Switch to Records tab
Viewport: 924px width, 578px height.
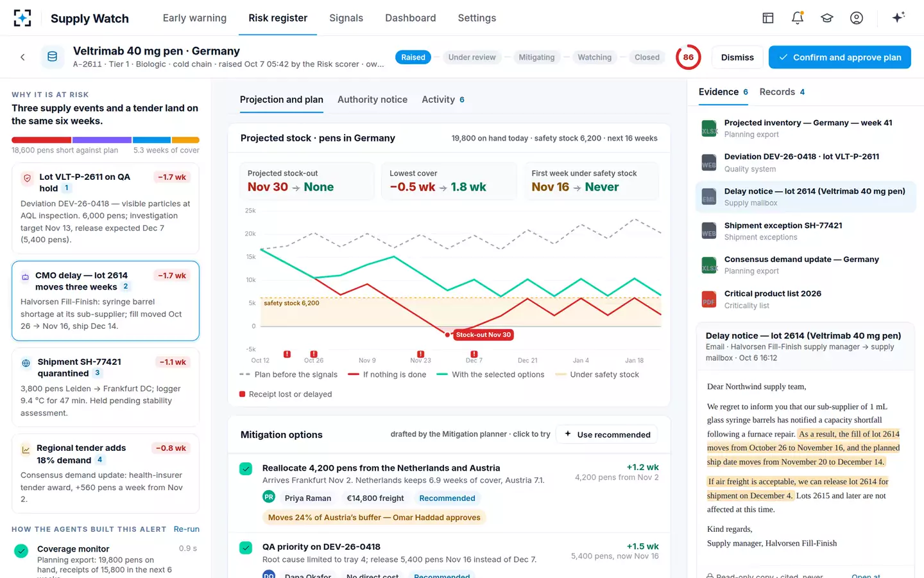click(x=782, y=92)
